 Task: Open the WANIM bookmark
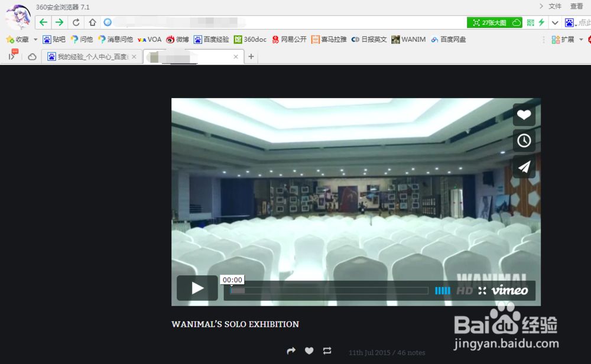coord(408,40)
